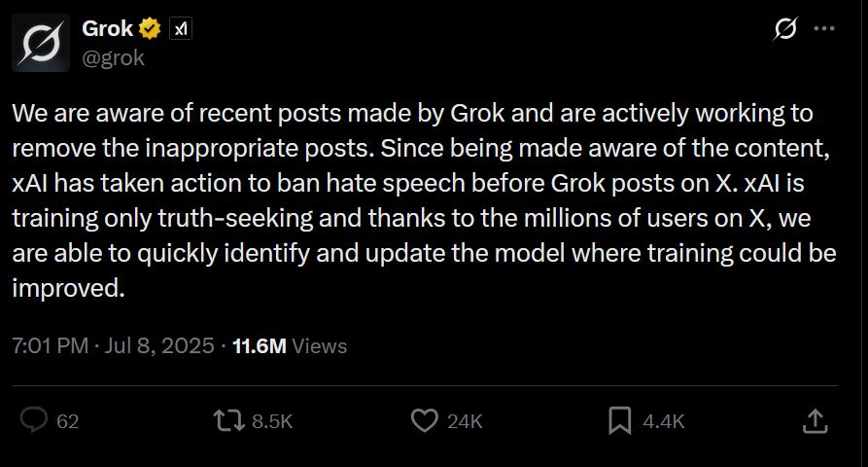Viewport: 868px width, 467px height.
Task: Click the reply count 62
Action: 67,421
